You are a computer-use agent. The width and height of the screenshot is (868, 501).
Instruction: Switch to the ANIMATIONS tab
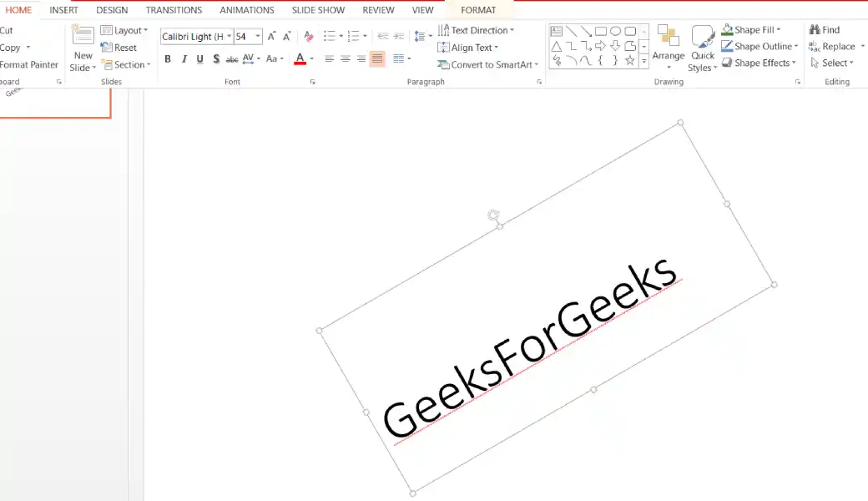tap(247, 10)
